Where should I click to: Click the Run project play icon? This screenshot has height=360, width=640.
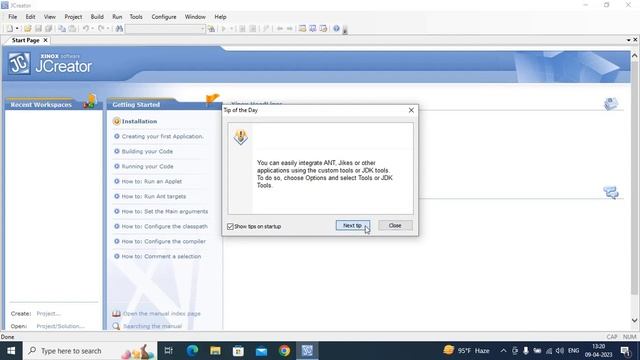224,29
